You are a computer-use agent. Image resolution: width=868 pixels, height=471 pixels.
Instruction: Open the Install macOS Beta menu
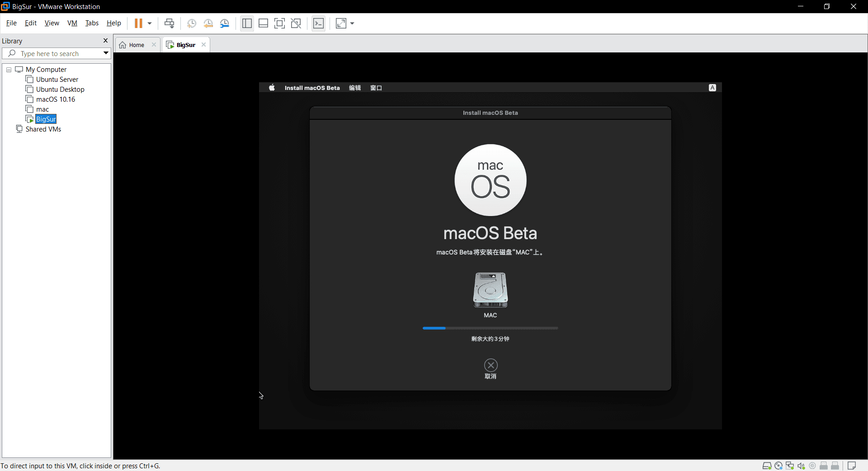click(312, 88)
